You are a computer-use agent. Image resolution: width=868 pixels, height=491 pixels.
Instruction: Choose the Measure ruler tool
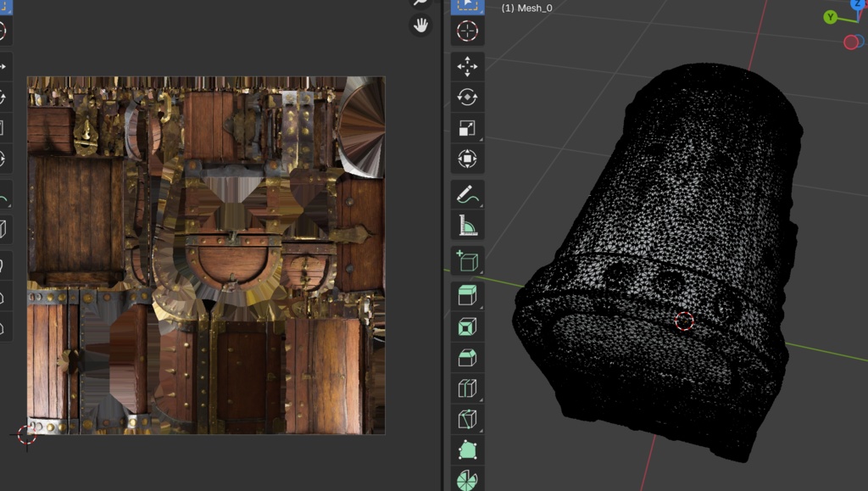point(467,225)
